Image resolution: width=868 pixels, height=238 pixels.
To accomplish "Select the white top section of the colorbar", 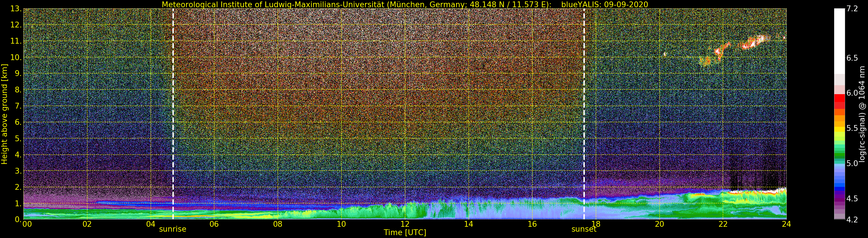I will pos(839,40).
